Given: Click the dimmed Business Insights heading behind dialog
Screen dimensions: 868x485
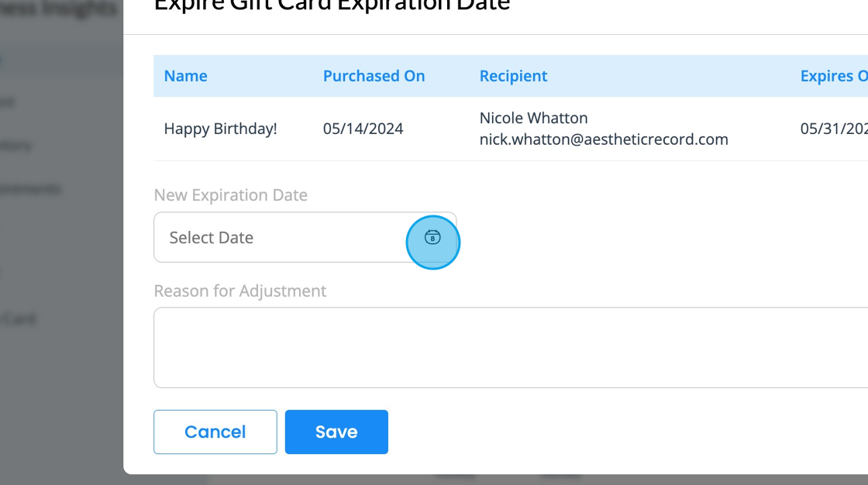Looking at the screenshot, I should pos(59,9).
